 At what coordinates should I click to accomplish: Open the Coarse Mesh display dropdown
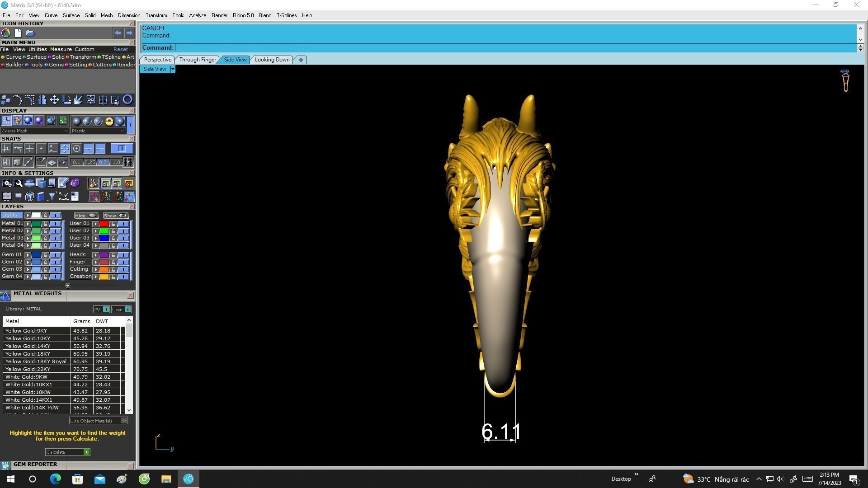(x=35, y=131)
